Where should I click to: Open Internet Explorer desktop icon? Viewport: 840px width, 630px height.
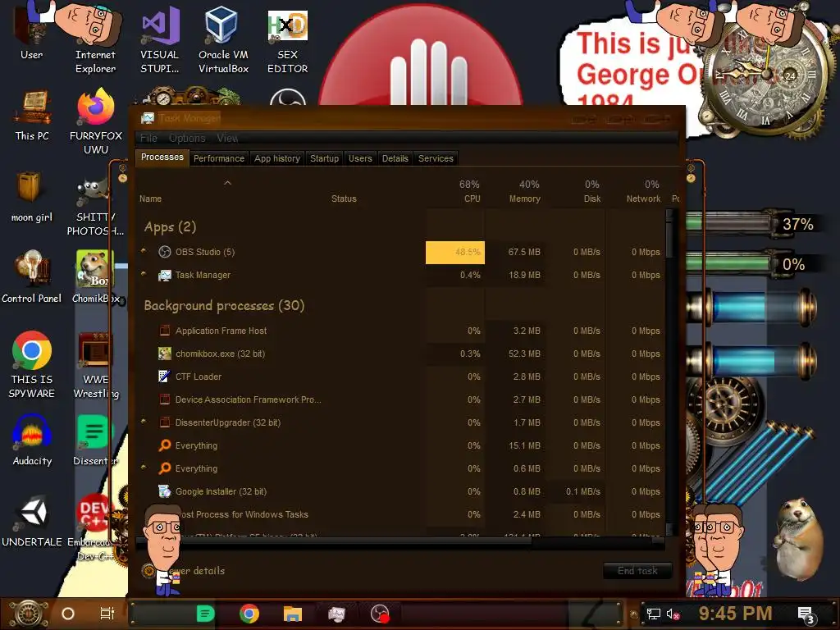click(95, 38)
